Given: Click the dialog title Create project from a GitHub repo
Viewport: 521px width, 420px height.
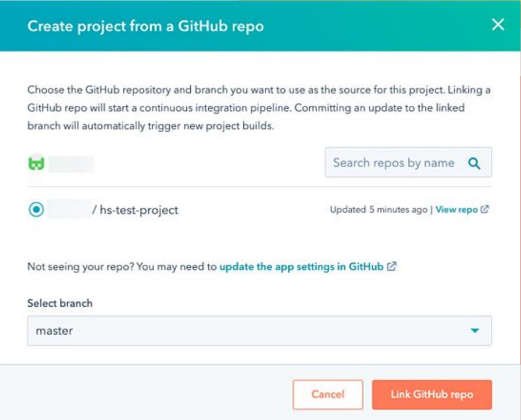Looking at the screenshot, I should (x=146, y=26).
